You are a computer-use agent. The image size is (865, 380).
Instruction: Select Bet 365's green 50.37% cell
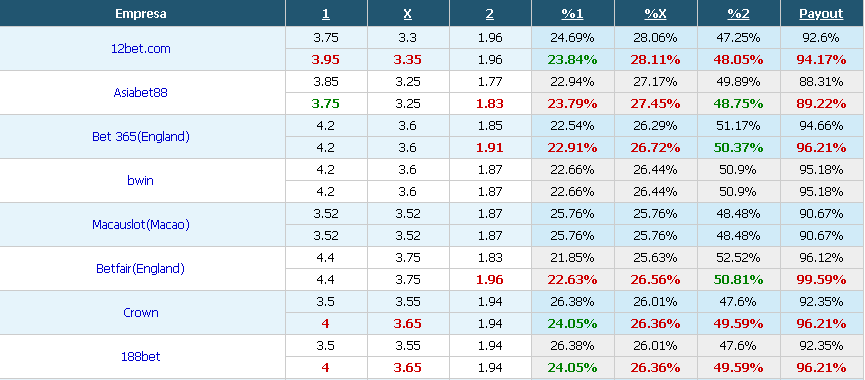pos(738,148)
